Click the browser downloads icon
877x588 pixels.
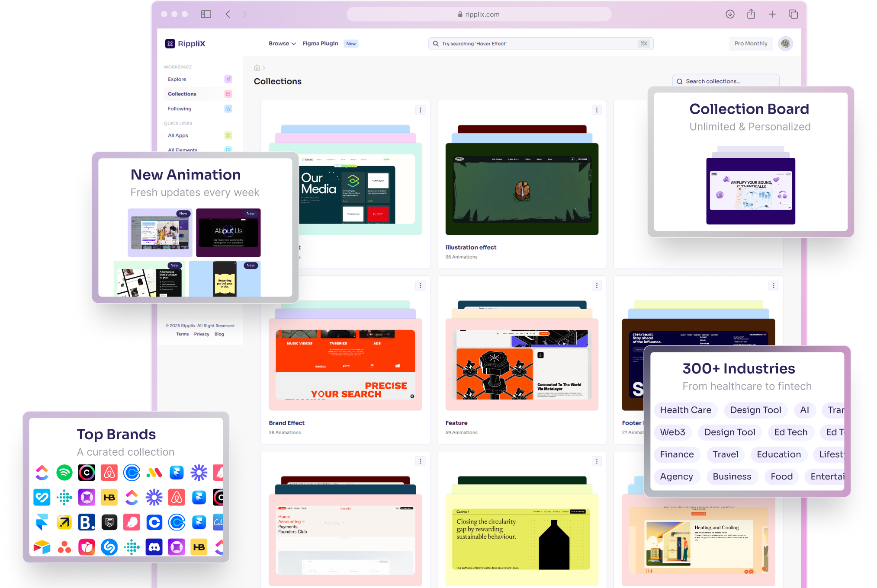[x=730, y=14]
